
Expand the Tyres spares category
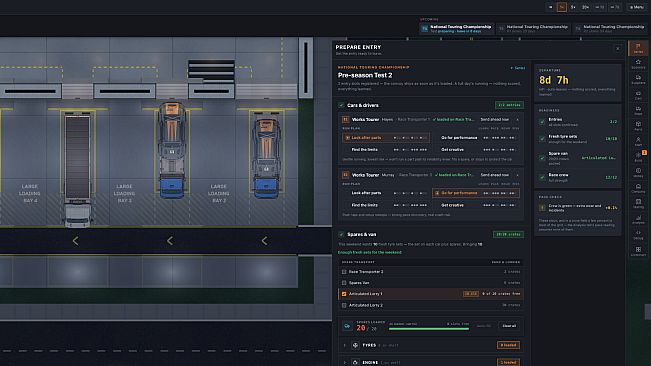coord(345,345)
